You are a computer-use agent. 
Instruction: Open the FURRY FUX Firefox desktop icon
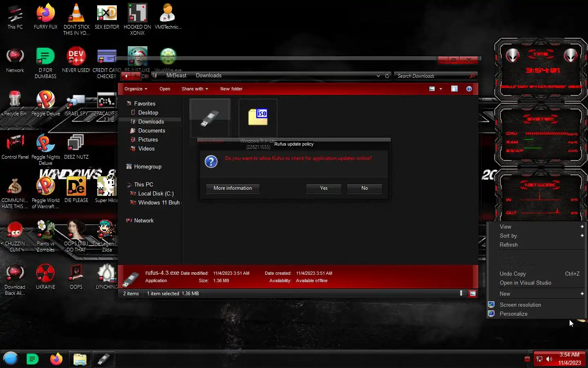tap(46, 17)
